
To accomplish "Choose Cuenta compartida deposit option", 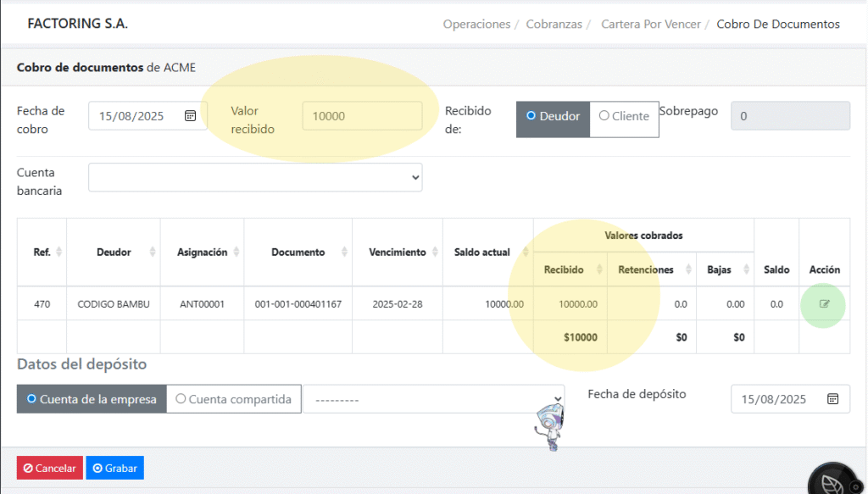I will pos(234,399).
